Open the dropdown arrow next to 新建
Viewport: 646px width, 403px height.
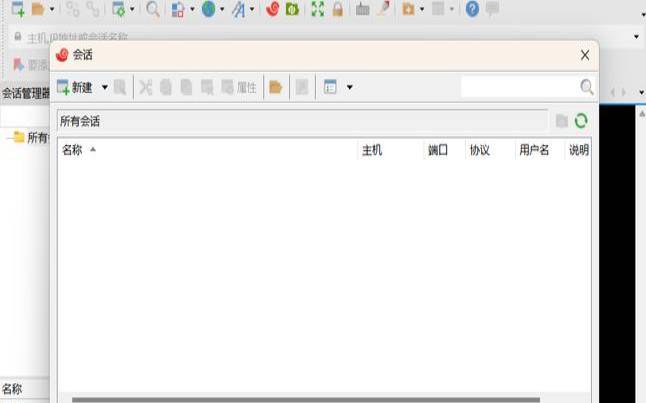[x=105, y=87]
